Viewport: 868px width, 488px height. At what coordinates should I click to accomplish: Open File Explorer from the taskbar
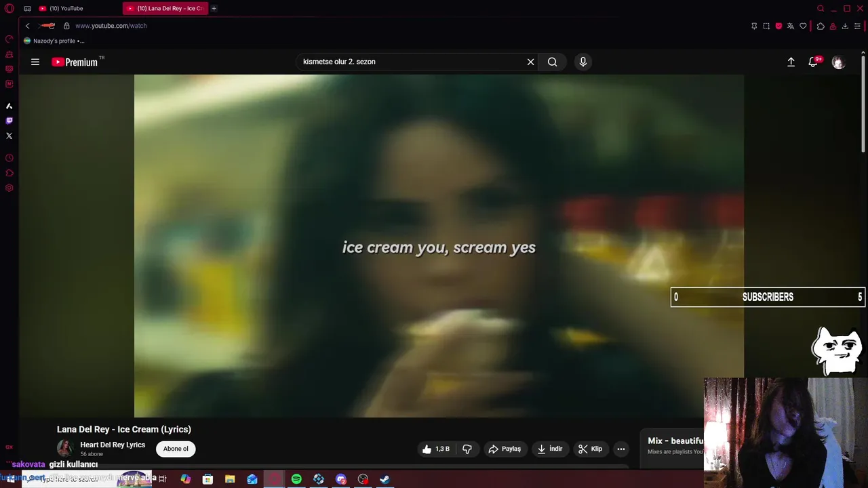[230, 479]
